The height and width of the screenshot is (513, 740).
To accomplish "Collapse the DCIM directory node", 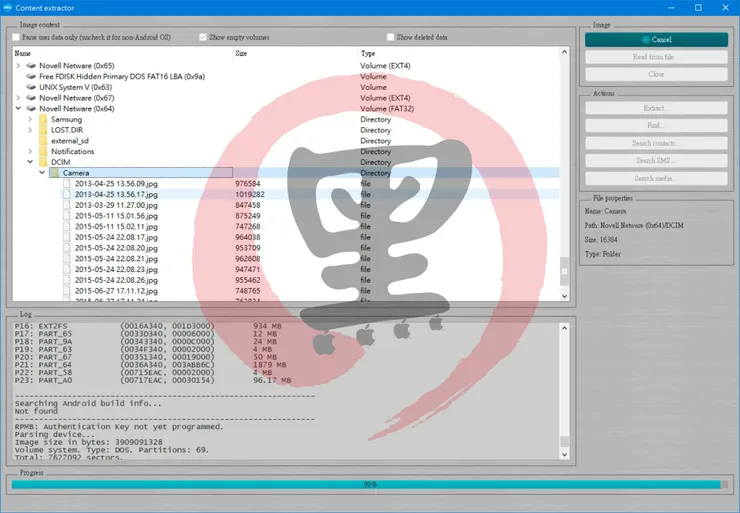I will pyautogui.click(x=30, y=162).
